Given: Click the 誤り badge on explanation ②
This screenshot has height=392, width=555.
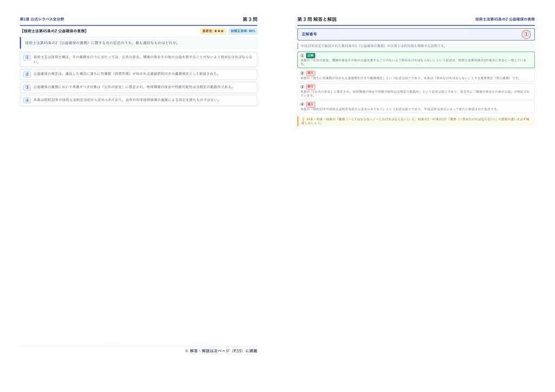Looking at the screenshot, I should (x=311, y=73).
